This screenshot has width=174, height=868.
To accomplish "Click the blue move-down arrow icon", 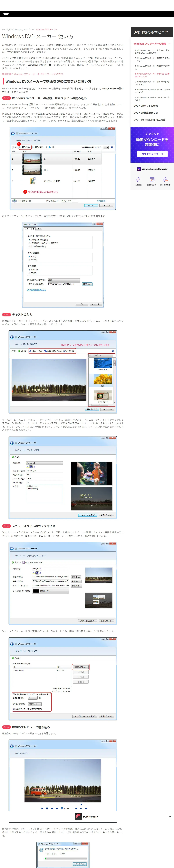I will (50, 147).
